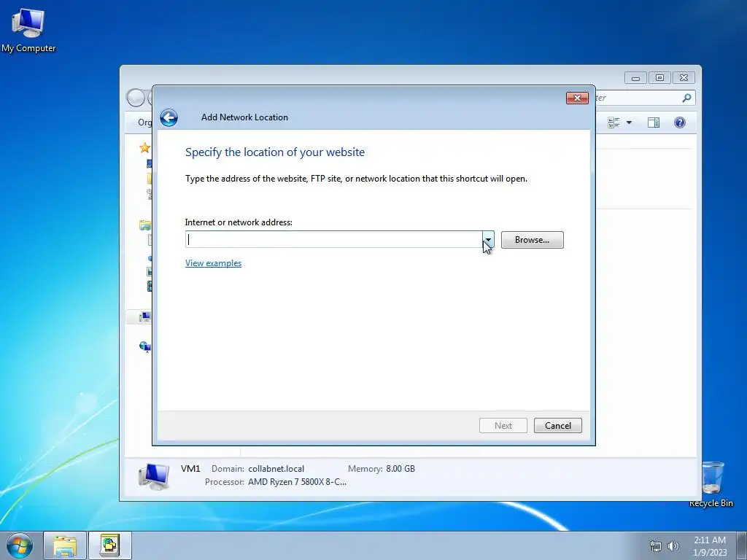Click the Browse... button

click(532, 239)
